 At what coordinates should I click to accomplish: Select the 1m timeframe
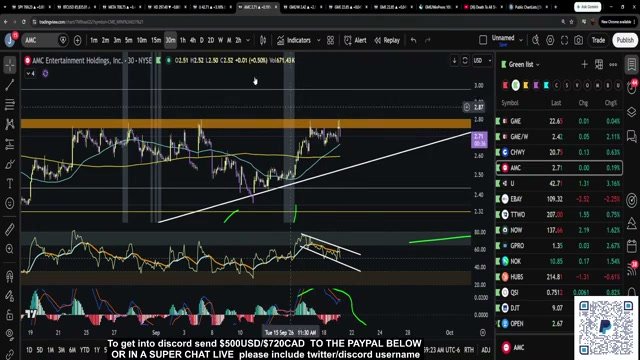(94, 40)
